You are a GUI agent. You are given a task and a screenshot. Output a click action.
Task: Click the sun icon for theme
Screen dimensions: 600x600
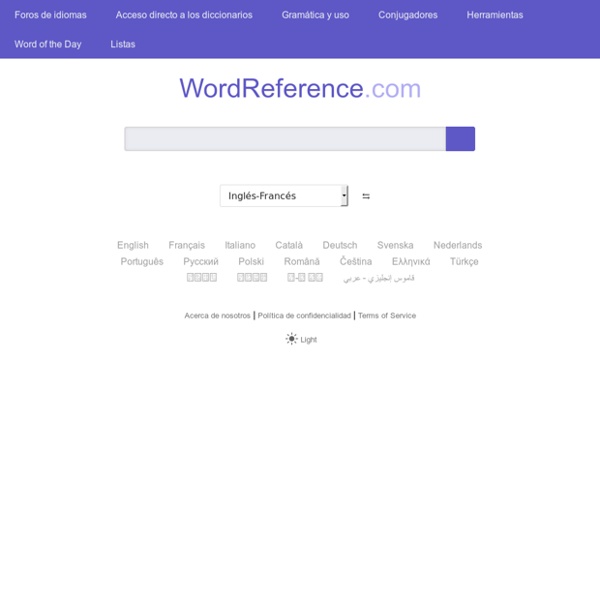[x=291, y=339]
